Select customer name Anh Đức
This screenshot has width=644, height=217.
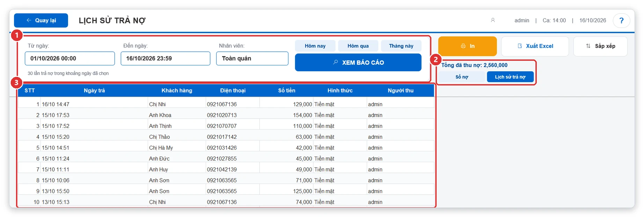(159, 158)
